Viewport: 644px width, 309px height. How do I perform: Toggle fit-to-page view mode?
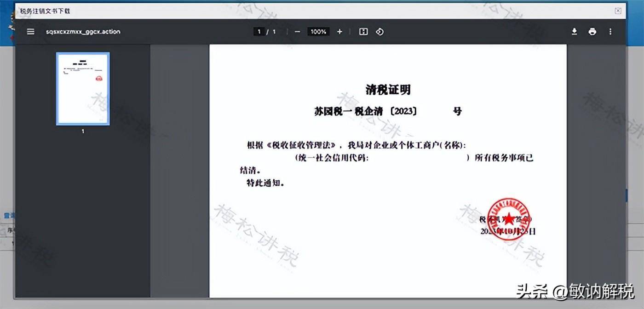point(364,32)
